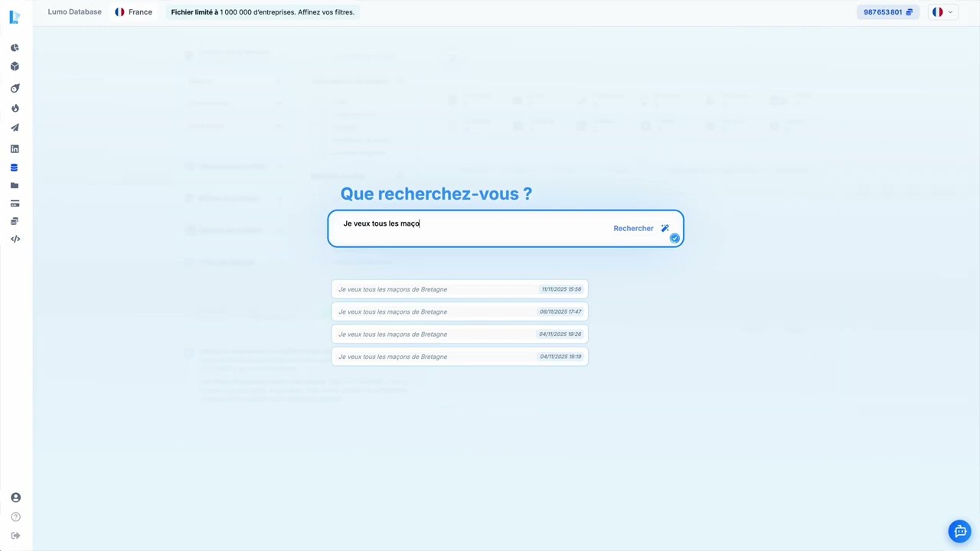This screenshot has width=980, height=551.
Task: Open the flame sidebar icon
Action: 15,109
